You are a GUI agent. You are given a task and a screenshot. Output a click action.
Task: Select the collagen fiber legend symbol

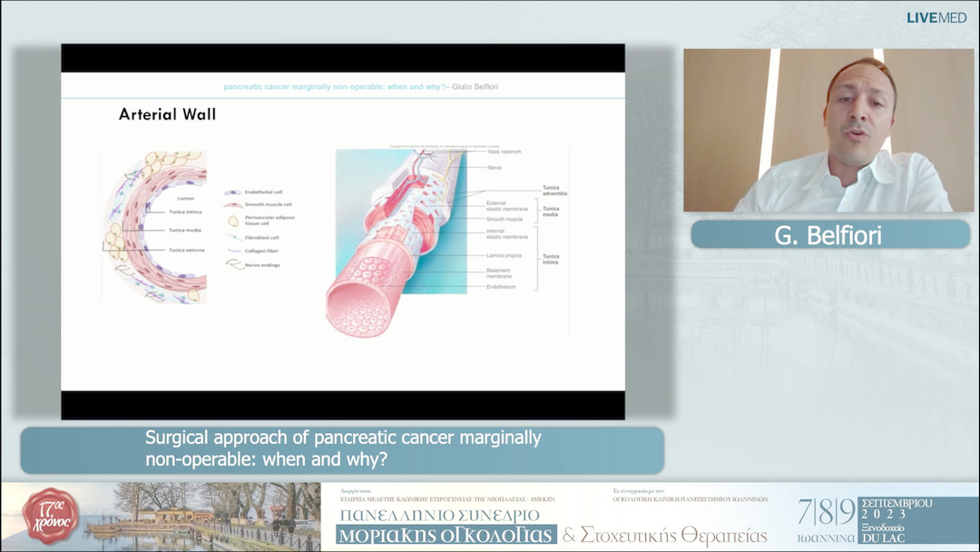232,250
